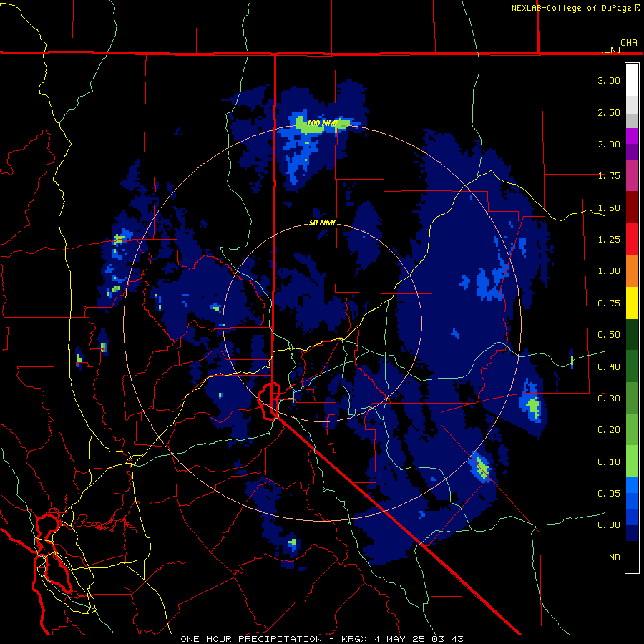644x644 pixels.
Task: Click the 0.05 legend value
Action: [x=609, y=494]
